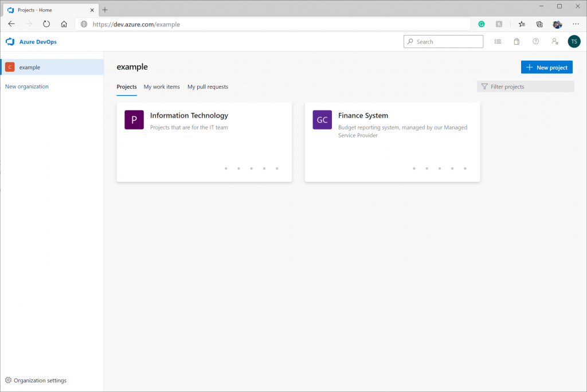Viewport: 587px width, 392px height.
Task: Switch to the My pull requests tab
Action: point(208,87)
